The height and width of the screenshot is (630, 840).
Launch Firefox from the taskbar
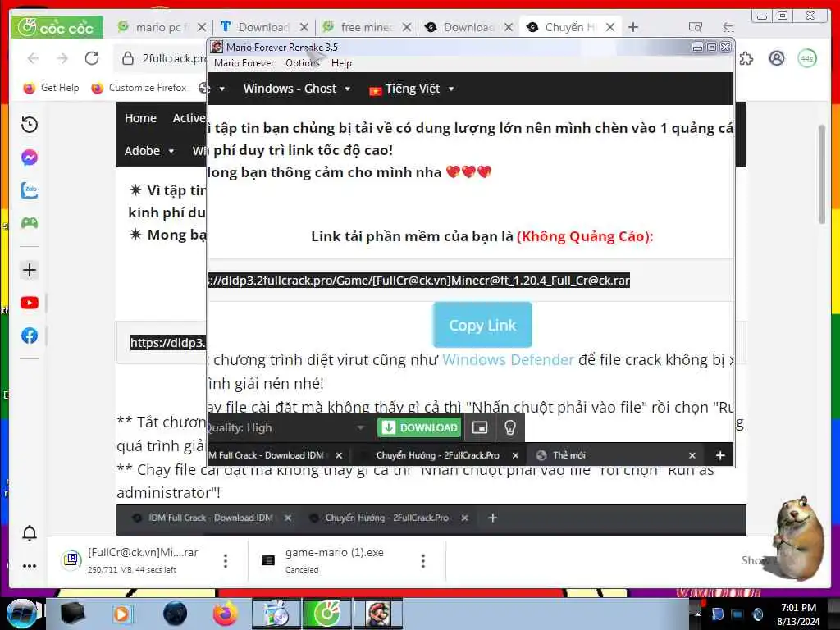[226, 614]
